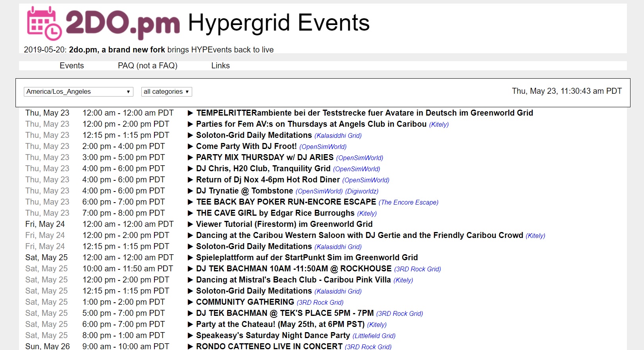Expand Speakeasy's Saturday Night Dance Party triangle
The width and height of the screenshot is (644, 350).
[190, 336]
